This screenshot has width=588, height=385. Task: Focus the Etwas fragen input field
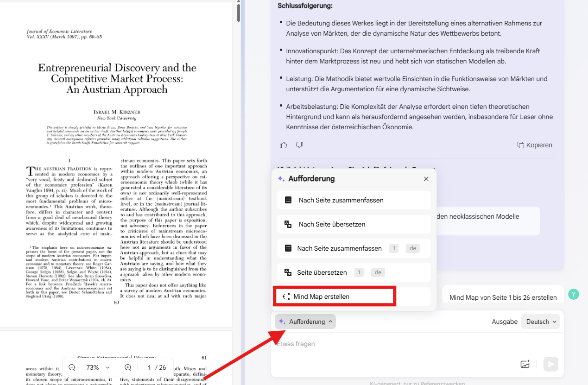417,344
